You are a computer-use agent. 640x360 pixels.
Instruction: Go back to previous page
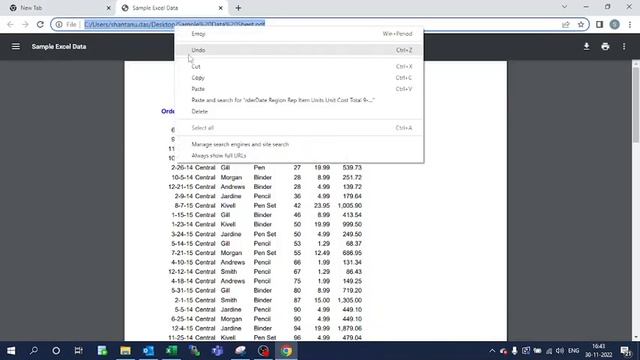[x=10, y=24]
